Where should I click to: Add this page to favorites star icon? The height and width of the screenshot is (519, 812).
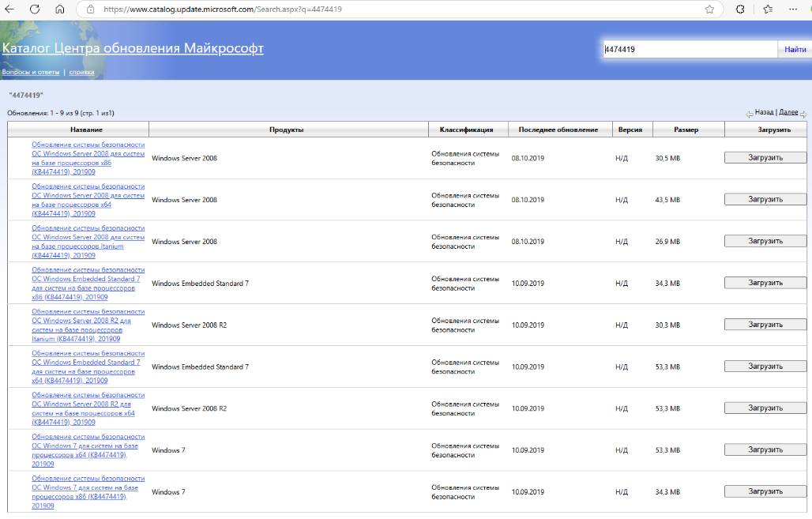coord(709,9)
